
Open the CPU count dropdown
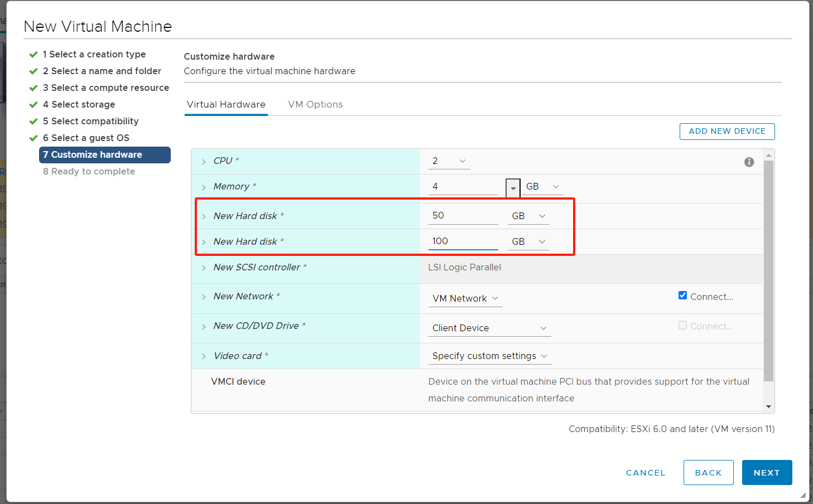[x=449, y=161]
